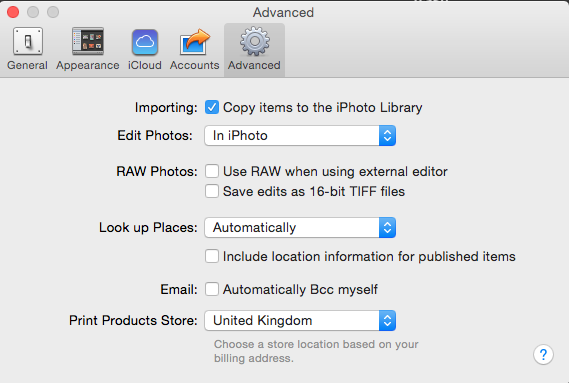The width and height of the screenshot is (569, 383).
Task: Uncheck Copy items to the iPhoto Library
Action: tap(212, 107)
